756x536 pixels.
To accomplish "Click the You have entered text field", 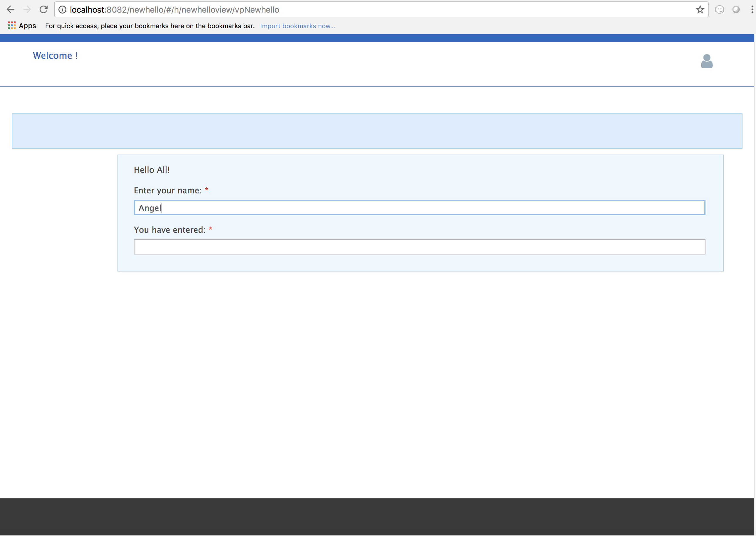I will 419,247.
